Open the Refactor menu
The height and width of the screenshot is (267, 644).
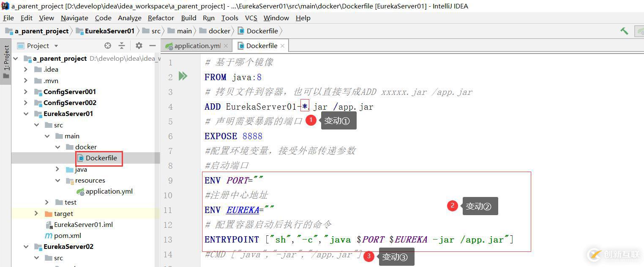[x=161, y=18]
